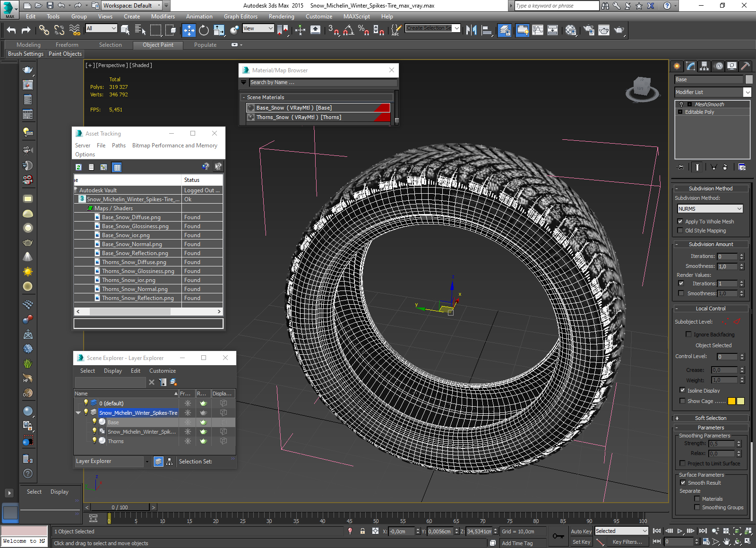Switch to Motion command panel tab
The width and height of the screenshot is (756, 548).
coord(719,66)
